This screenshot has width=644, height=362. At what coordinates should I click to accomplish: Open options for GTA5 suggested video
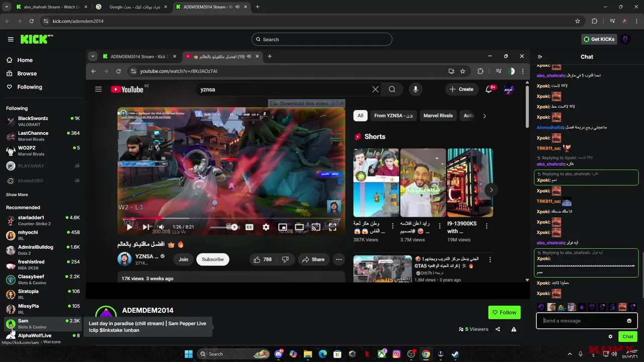(490, 260)
